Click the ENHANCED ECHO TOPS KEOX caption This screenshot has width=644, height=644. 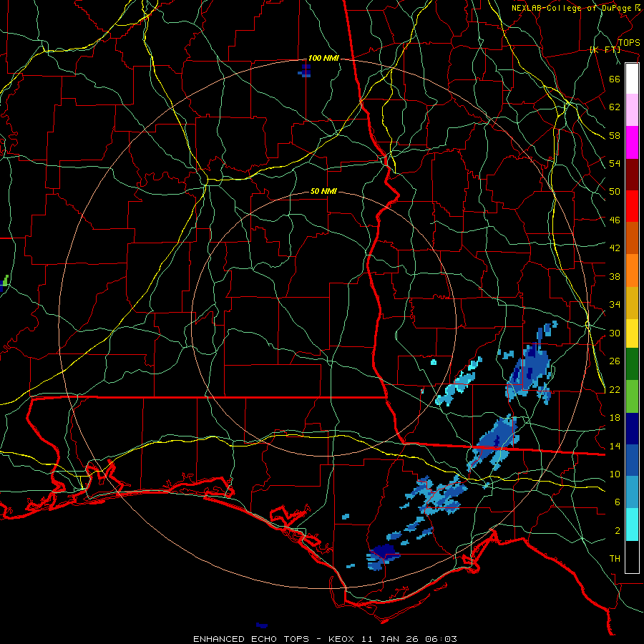click(325, 639)
